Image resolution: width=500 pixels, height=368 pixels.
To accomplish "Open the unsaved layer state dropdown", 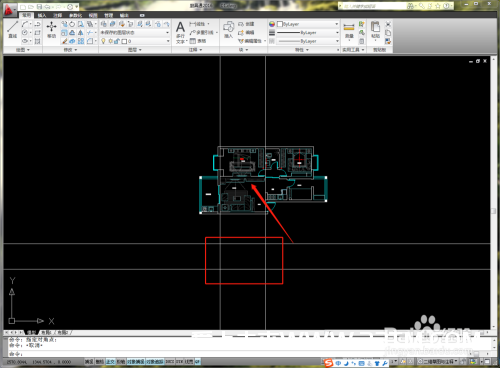I will pos(135,33).
